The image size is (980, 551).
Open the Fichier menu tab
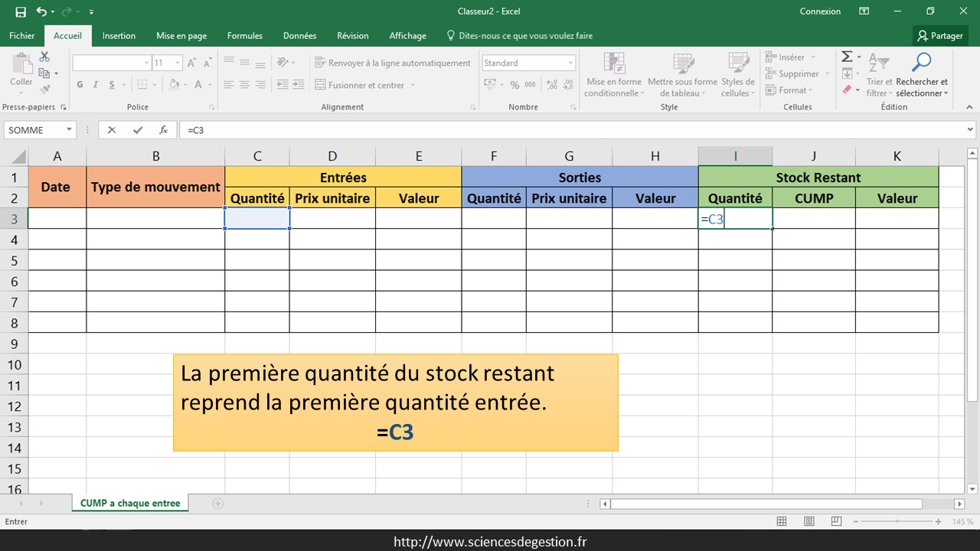coord(22,36)
